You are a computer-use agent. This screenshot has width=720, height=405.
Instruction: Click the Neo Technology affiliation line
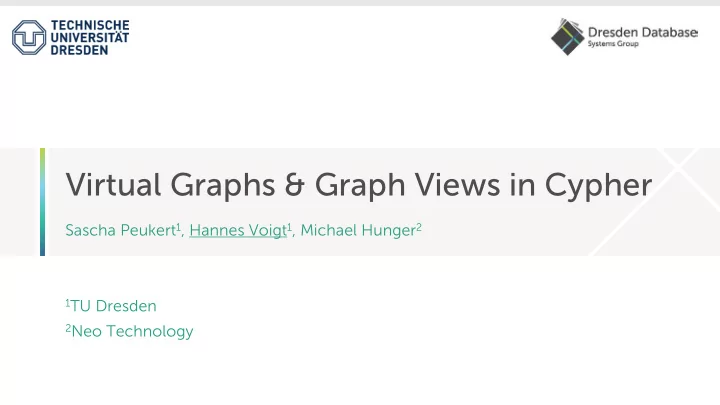point(129,331)
